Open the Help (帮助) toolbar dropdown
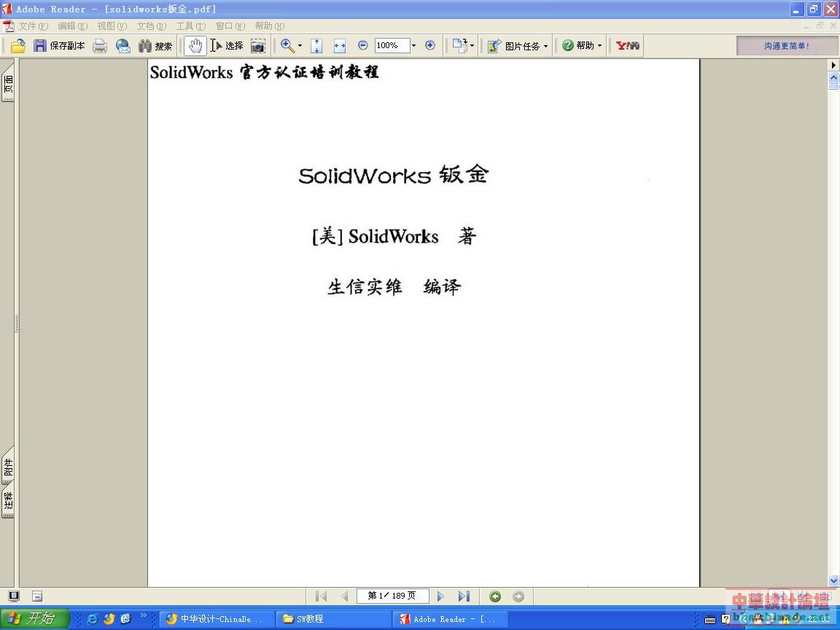Image resolution: width=840 pixels, height=630 pixels. point(583,46)
